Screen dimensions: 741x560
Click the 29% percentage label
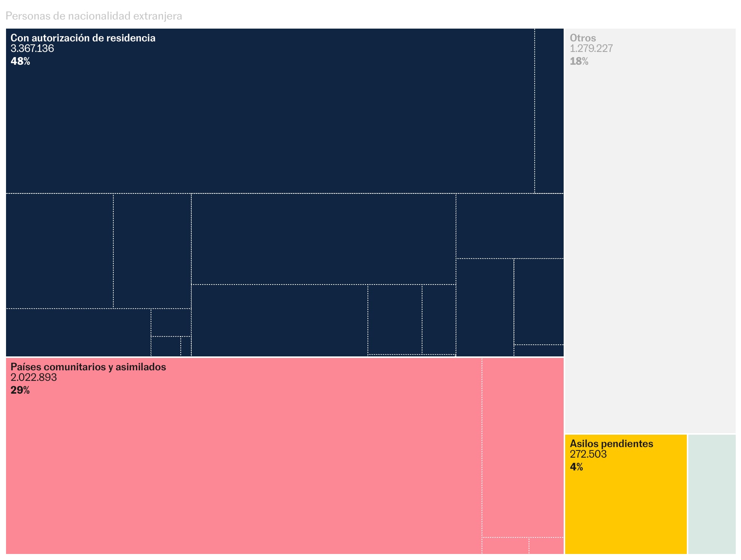click(20, 390)
